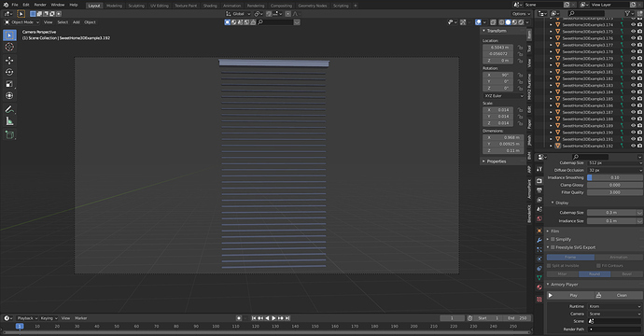
Task: Adjust the Irradiance Smoothing slider
Action: tap(614, 177)
